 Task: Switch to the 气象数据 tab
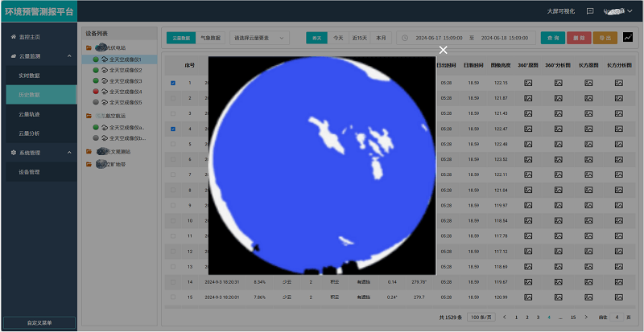coord(209,38)
